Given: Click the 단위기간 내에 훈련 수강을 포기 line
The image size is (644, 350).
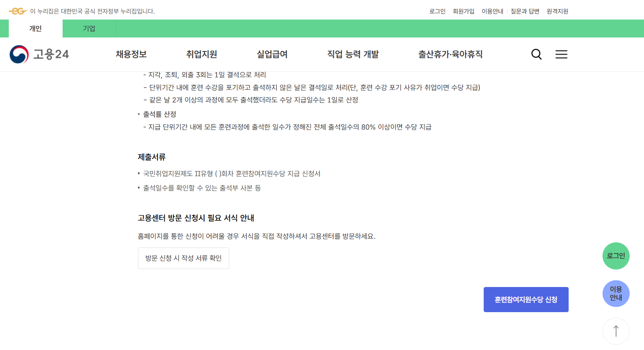Looking at the screenshot, I should click(312, 87).
